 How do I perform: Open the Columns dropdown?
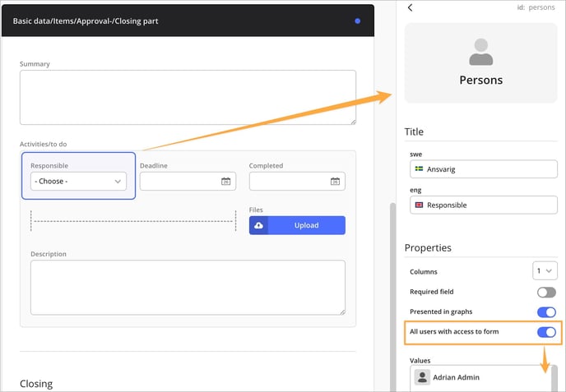[545, 271]
